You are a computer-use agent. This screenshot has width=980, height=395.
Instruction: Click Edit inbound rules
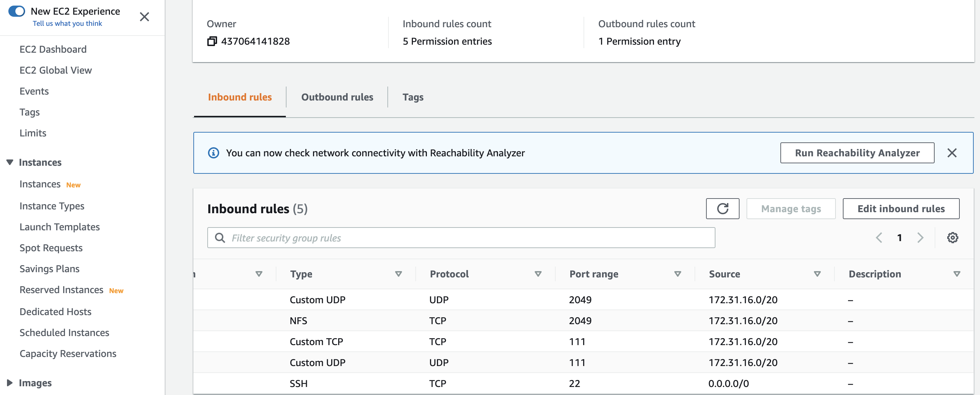point(901,209)
